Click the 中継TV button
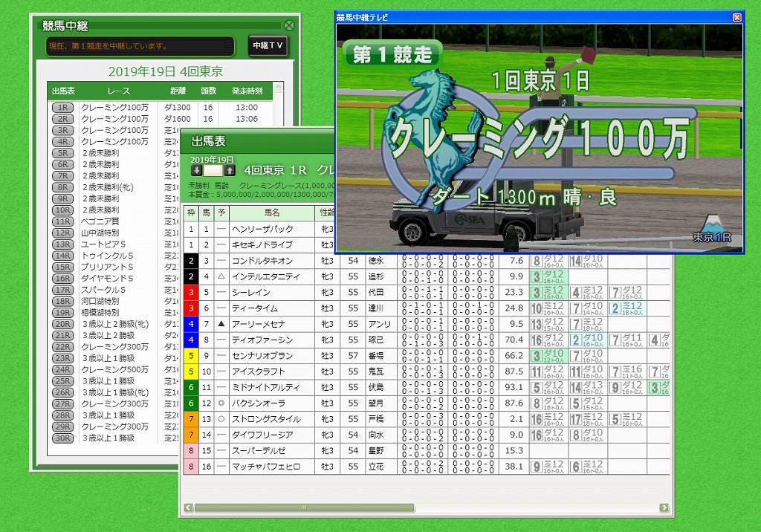Viewport: 761px width, 532px height. tap(268, 45)
